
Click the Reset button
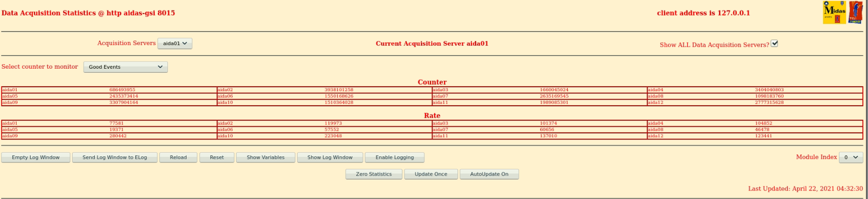pyautogui.click(x=216, y=157)
